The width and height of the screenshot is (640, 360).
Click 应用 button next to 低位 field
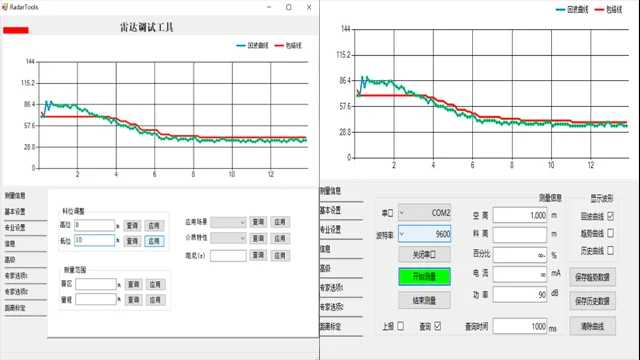coord(154,241)
